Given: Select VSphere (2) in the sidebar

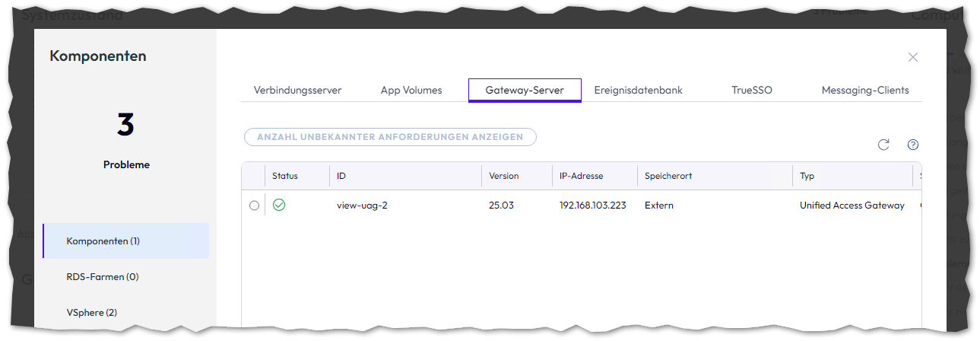Looking at the screenshot, I should coord(92,312).
